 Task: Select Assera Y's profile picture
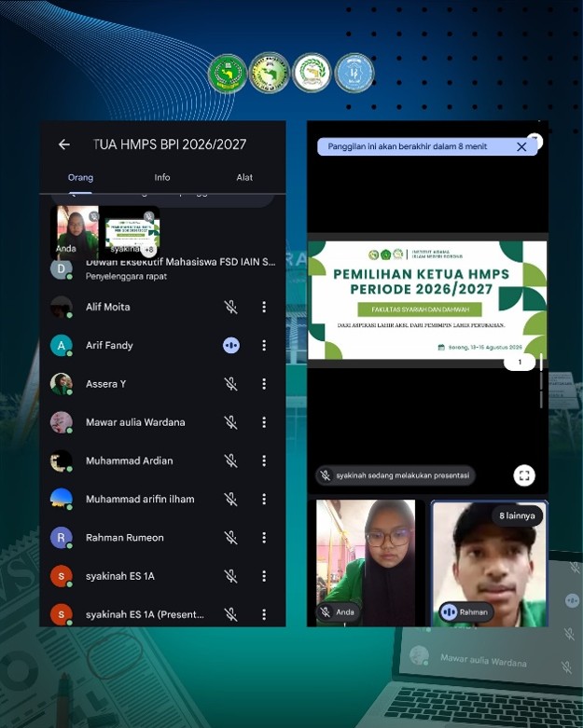point(62,384)
